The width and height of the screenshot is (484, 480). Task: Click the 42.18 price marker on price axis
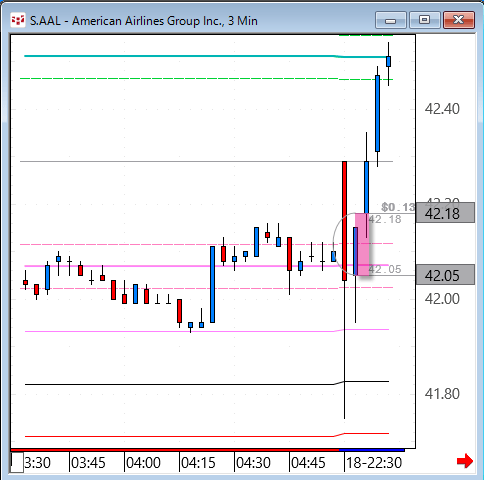point(445,213)
